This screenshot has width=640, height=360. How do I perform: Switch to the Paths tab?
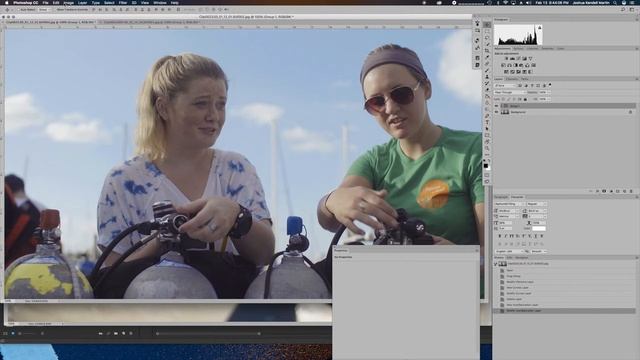tap(524, 79)
